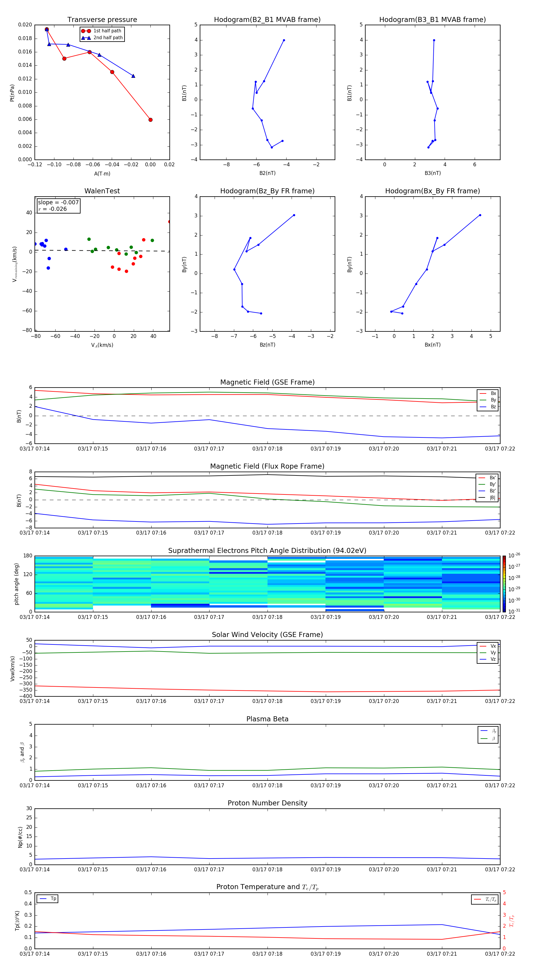Click the Suprathermal Electrons Pitch Angle Distribution title
Screen dimensions: 535x980
click(267, 551)
